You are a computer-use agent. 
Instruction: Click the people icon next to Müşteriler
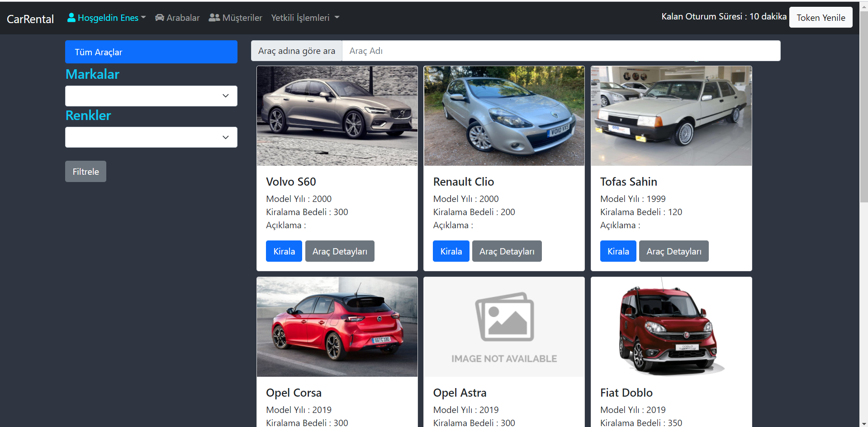[x=214, y=18]
